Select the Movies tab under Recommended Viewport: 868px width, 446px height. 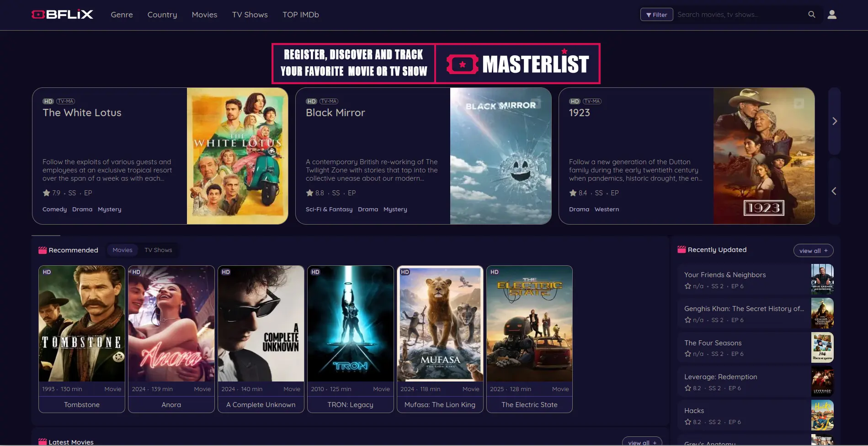coord(122,250)
